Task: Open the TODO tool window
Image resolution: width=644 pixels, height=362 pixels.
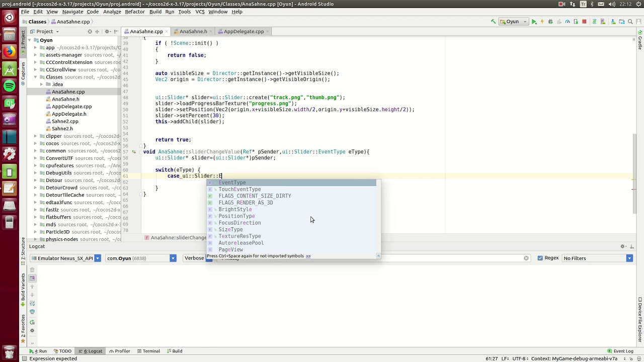Action: (x=62, y=351)
